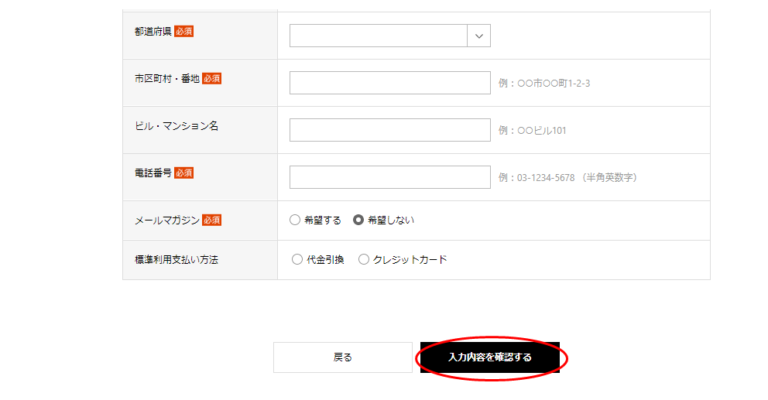Image resolution: width=768 pixels, height=400 pixels.
Task: Focus the 市区町村・番地 text field
Action: point(389,83)
